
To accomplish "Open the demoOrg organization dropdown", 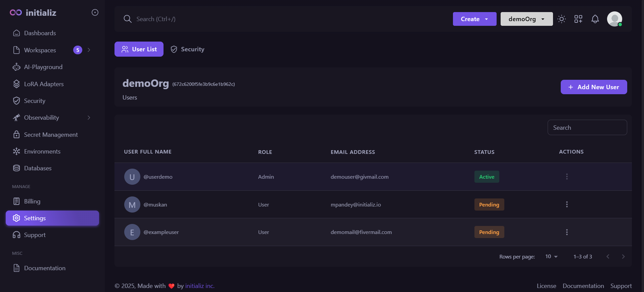I will click(526, 19).
